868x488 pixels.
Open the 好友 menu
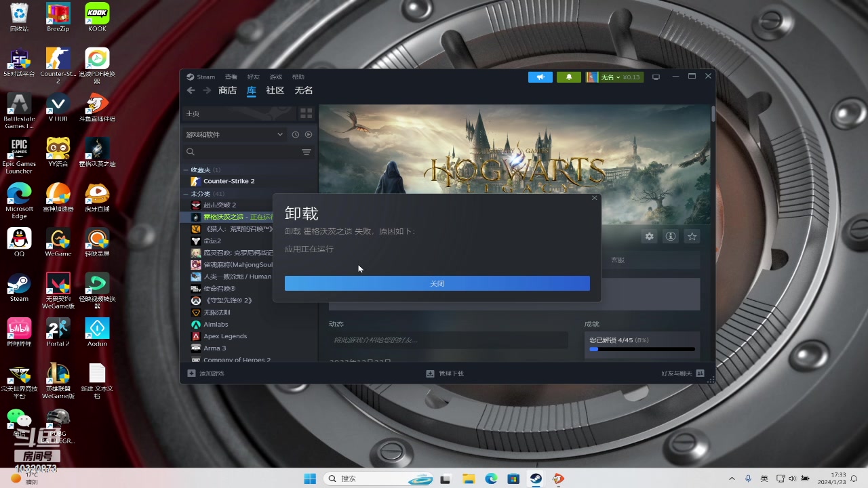[254, 77]
